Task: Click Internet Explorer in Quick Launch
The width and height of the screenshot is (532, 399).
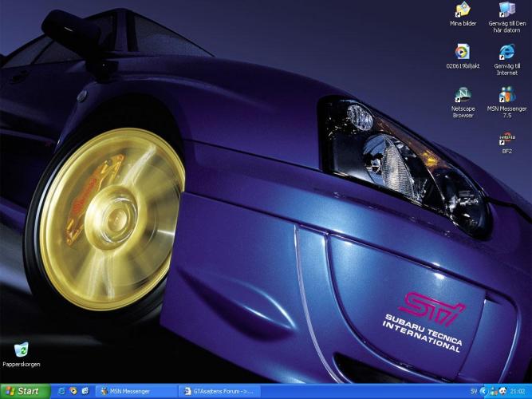Action: tap(61, 391)
